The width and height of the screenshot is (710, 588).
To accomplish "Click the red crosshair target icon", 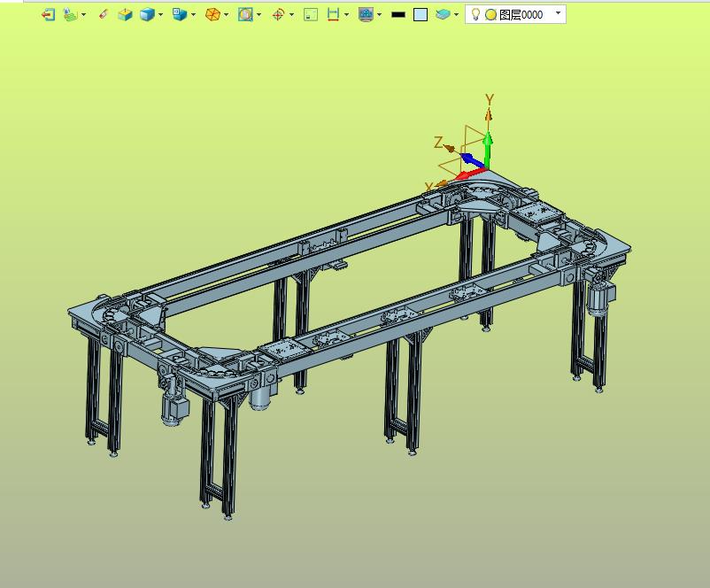I will click(278, 15).
